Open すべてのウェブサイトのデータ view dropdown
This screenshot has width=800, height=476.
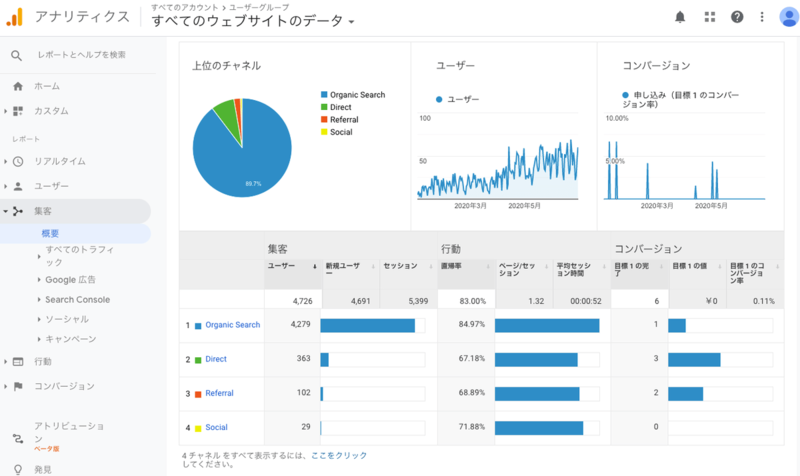pos(253,21)
